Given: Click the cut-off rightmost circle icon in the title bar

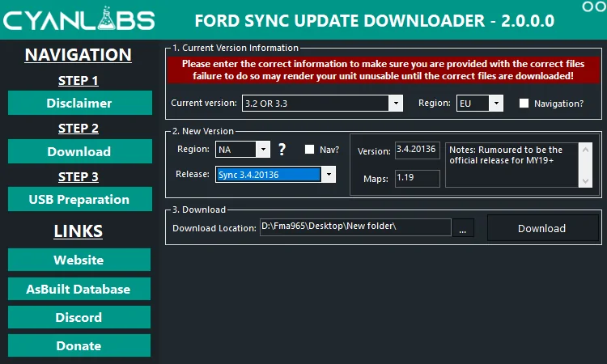Looking at the screenshot, I should (x=602, y=6).
